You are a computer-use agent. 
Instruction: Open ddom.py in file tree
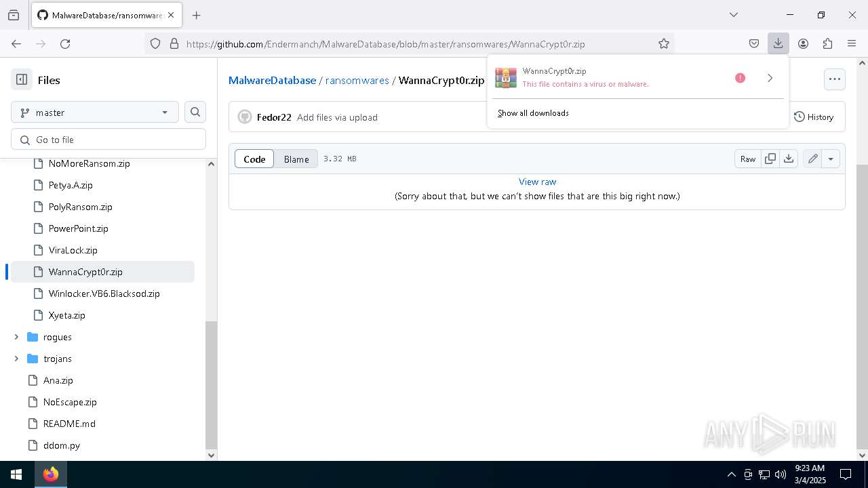[62, 445]
